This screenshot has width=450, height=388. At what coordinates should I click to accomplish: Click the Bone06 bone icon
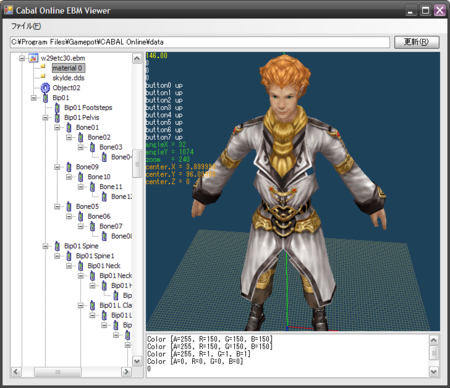(x=80, y=217)
